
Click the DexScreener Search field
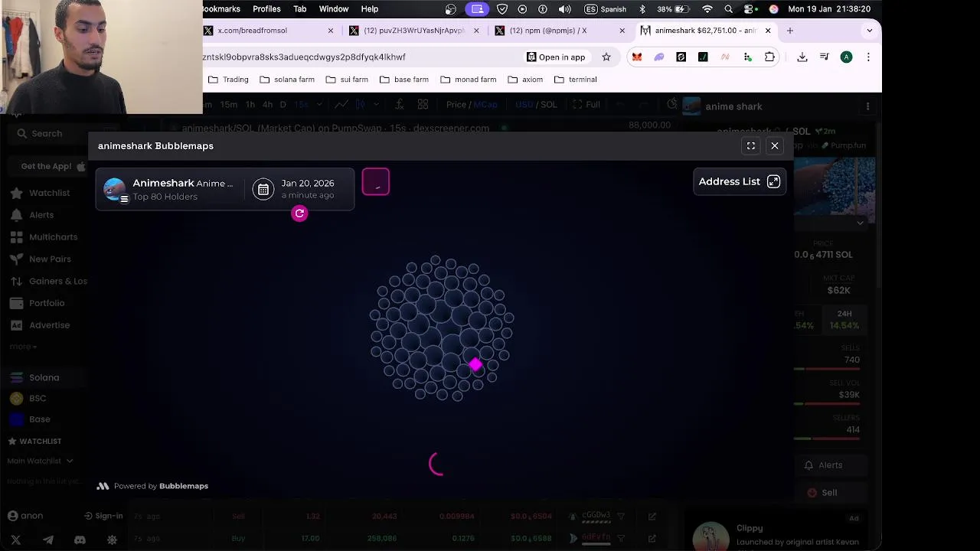click(x=47, y=133)
